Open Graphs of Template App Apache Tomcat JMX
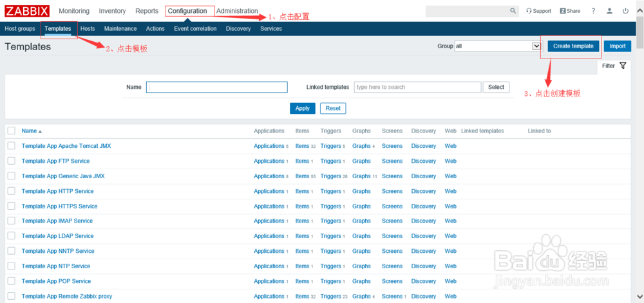The width and height of the screenshot is (644, 303). 361,146
